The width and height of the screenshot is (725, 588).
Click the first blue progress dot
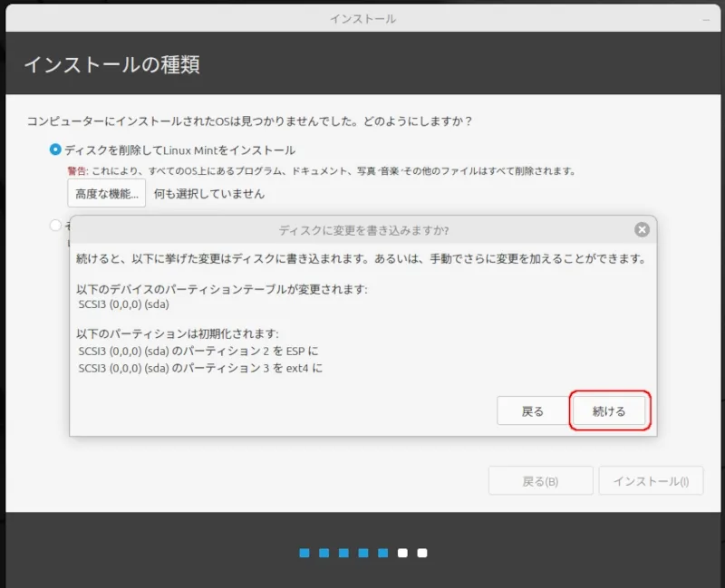pos(304,553)
